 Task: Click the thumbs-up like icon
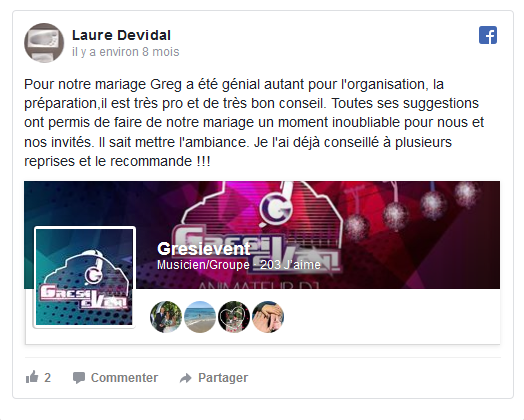click(x=32, y=377)
